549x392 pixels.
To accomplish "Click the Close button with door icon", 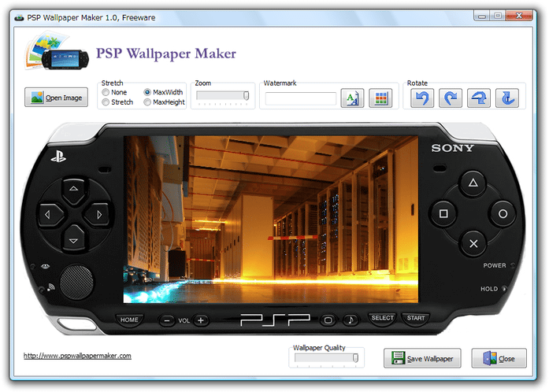I will click(499, 358).
